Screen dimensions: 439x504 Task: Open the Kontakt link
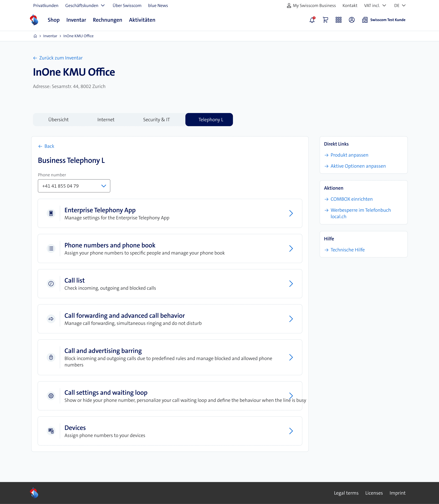click(350, 6)
